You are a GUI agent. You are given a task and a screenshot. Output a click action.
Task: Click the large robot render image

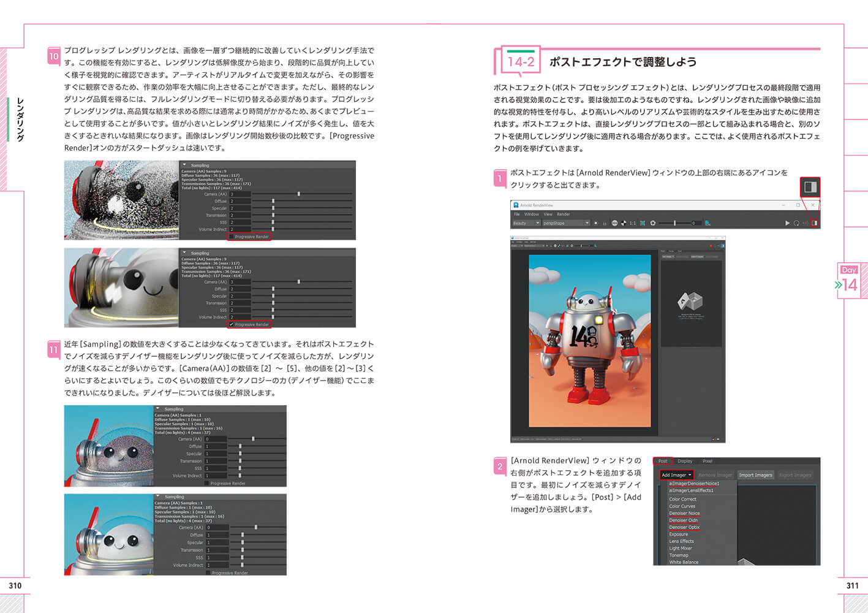(x=589, y=340)
